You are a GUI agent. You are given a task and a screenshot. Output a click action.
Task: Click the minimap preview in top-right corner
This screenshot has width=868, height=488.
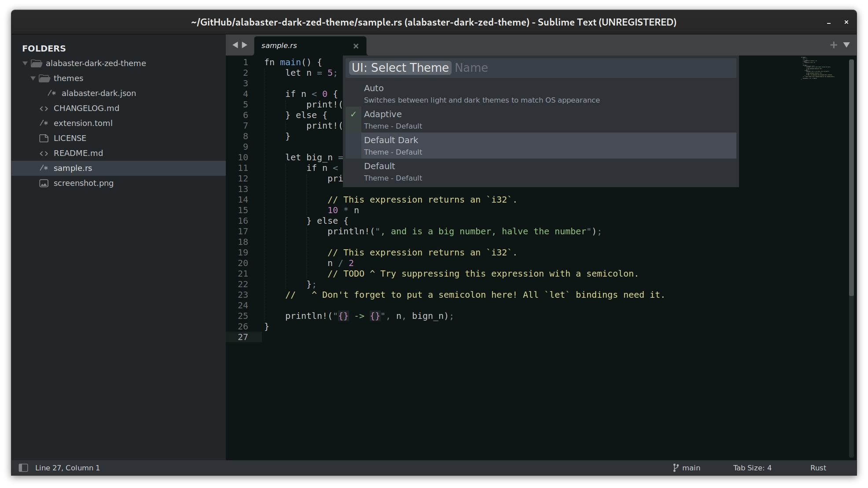pyautogui.click(x=818, y=70)
